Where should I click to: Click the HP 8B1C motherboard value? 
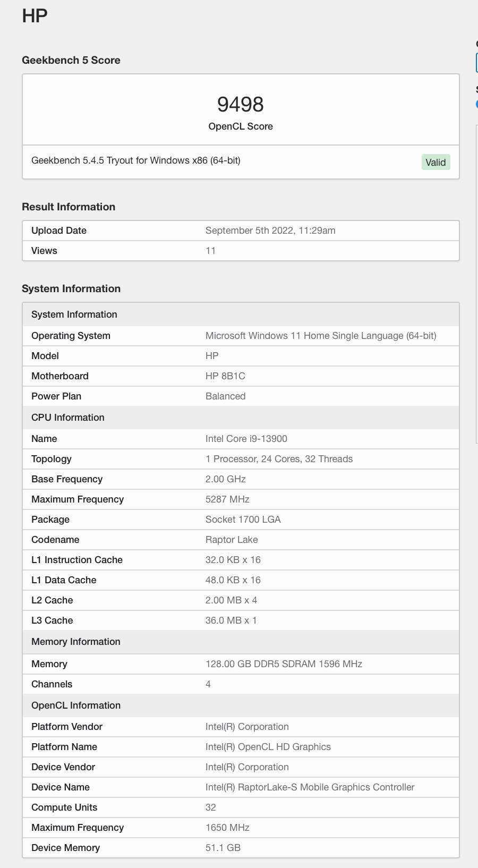tap(225, 376)
